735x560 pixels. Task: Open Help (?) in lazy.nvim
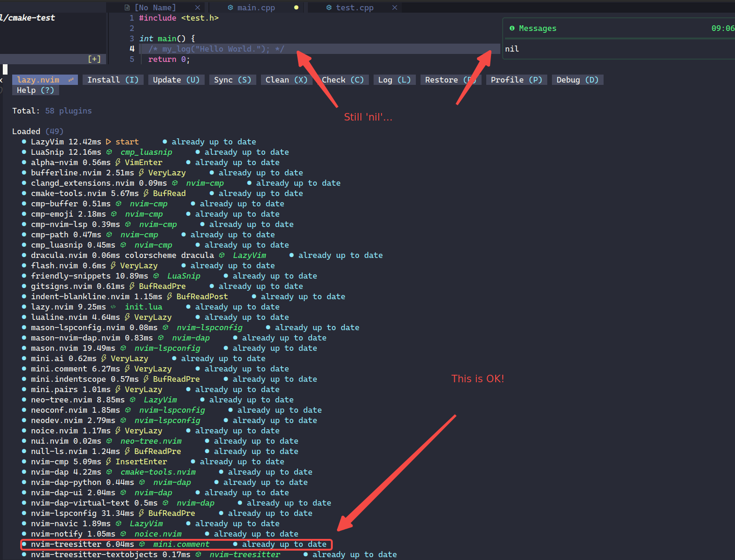point(35,90)
